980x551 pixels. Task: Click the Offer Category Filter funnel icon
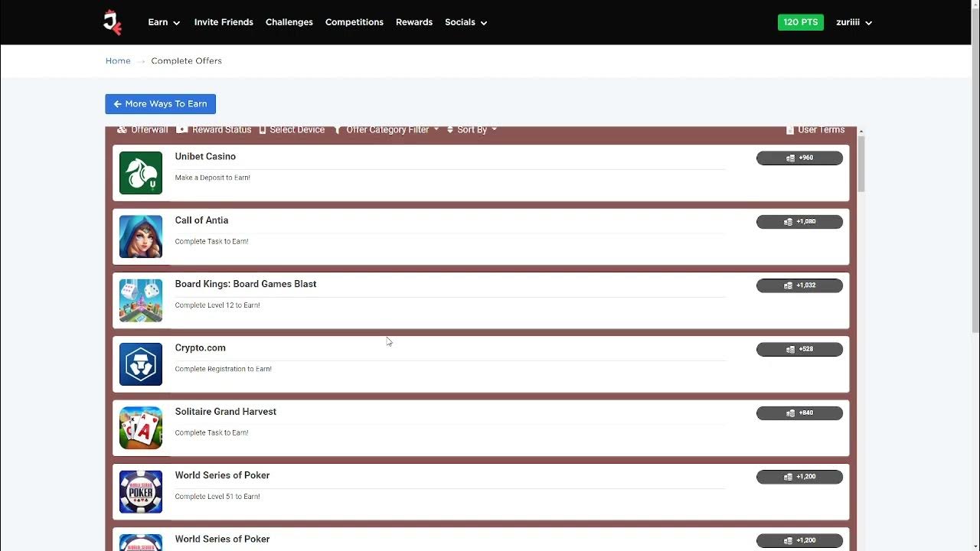tap(338, 130)
